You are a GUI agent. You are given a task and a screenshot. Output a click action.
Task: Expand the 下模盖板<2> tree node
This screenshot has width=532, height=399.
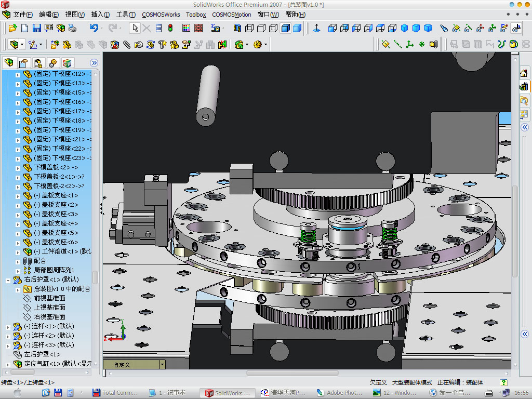tap(18, 168)
